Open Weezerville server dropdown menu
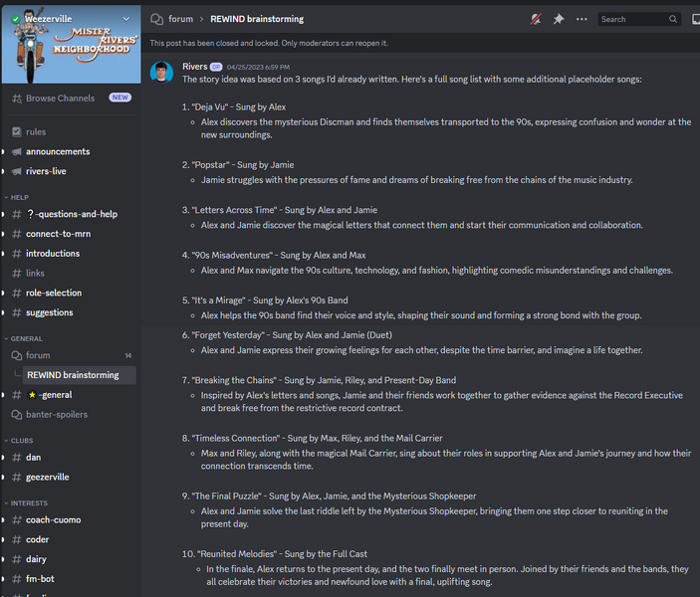This screenshot has width=700, height=597. pos(125,18)
